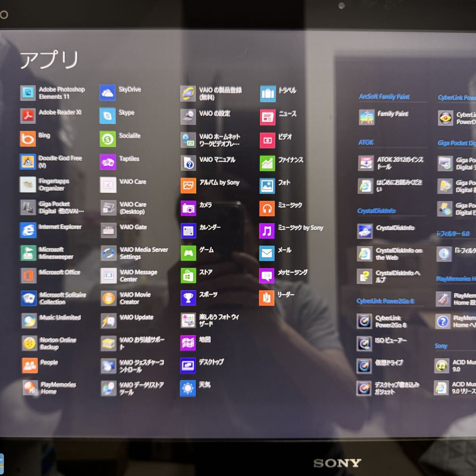Screen dimensions: 476x476
Task: Open VAIO マニュアル
Action: click(208, 163)
